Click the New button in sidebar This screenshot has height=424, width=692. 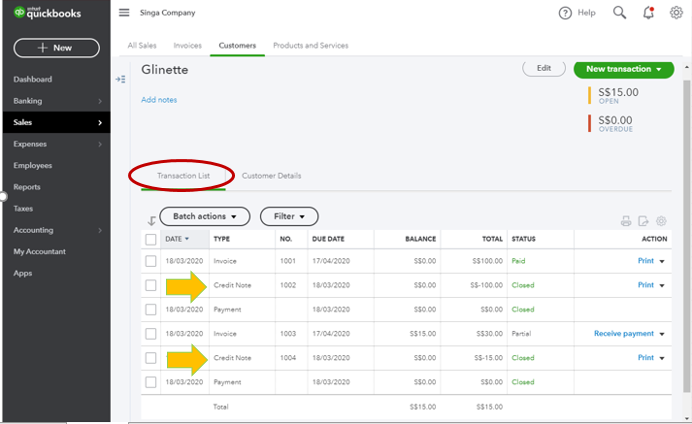point(56,48)
